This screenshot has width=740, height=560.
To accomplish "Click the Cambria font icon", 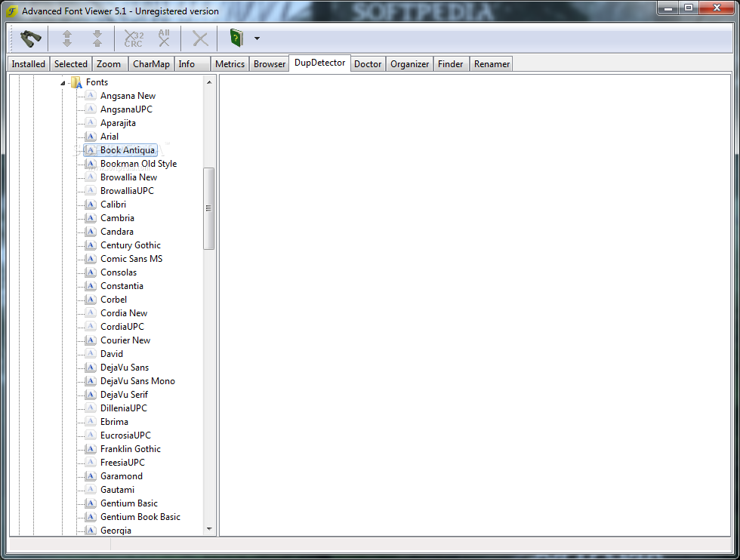I will [x=91, y=218].
